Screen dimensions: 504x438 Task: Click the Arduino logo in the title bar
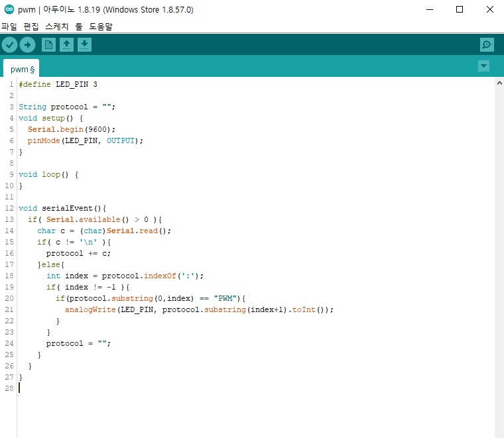(x=9, y=9)
